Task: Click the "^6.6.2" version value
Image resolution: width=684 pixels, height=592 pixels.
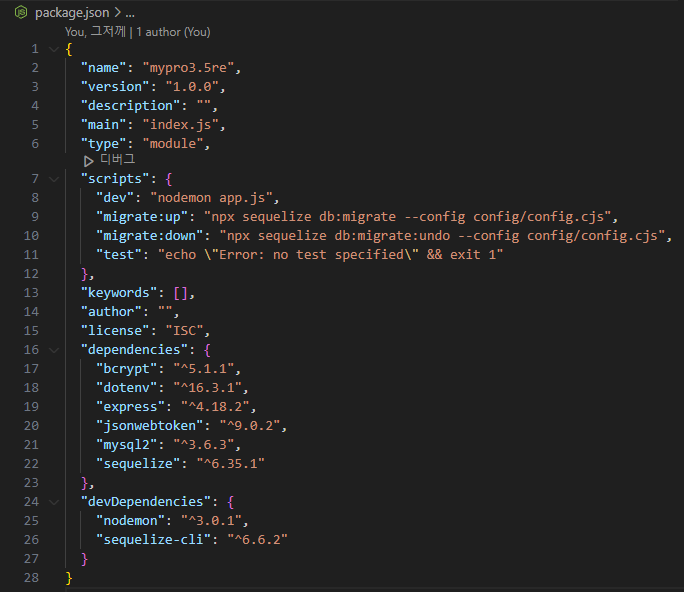Action: tap(257, 540)
